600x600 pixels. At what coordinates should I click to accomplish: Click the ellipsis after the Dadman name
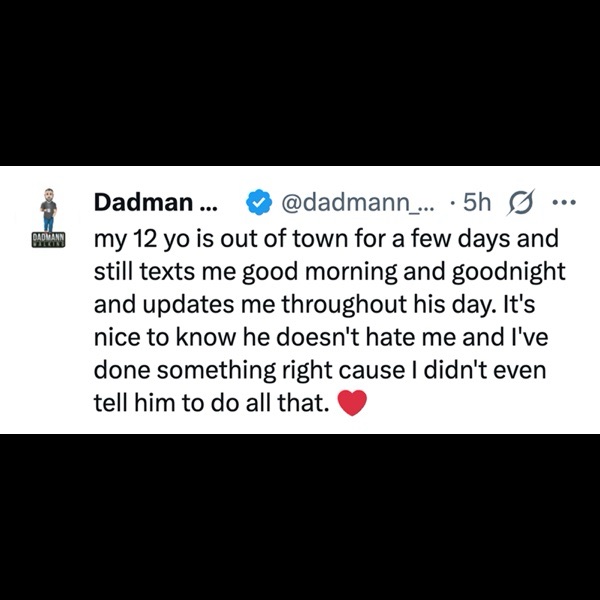pos(209,209)
